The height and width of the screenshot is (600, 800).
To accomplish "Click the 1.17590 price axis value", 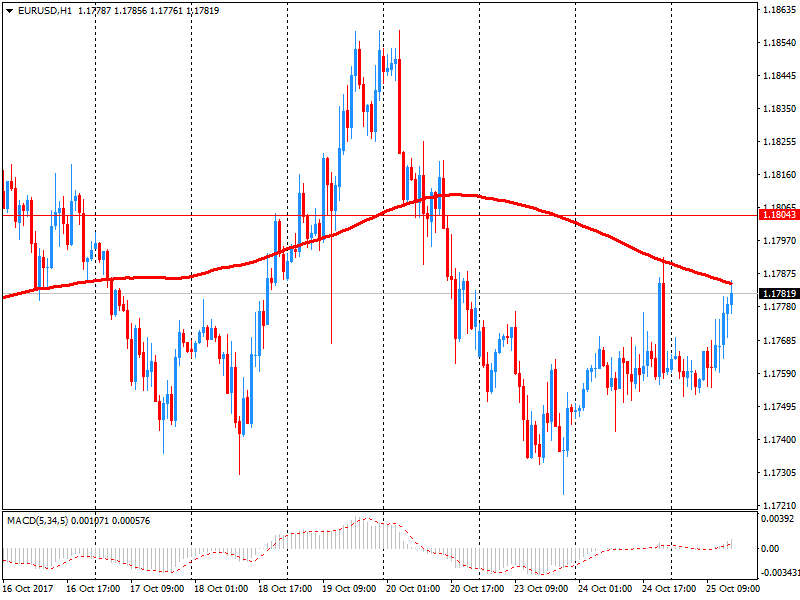I will pyautogui.click(x=780, y=373).
